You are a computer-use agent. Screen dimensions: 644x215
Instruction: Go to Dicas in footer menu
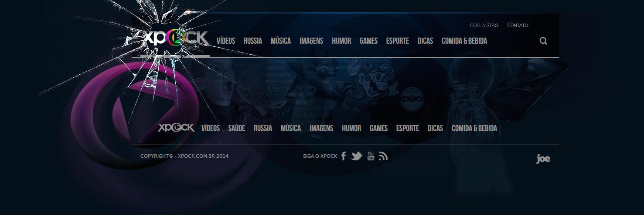(x=435, y=128)
